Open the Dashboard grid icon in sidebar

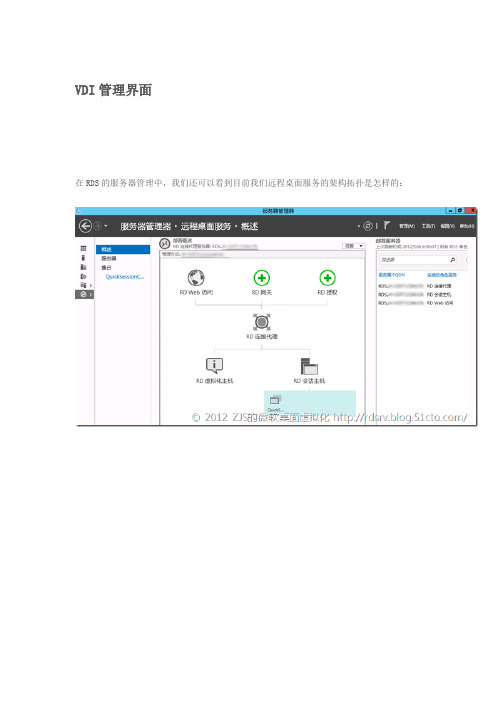click(x=83, y=248)
